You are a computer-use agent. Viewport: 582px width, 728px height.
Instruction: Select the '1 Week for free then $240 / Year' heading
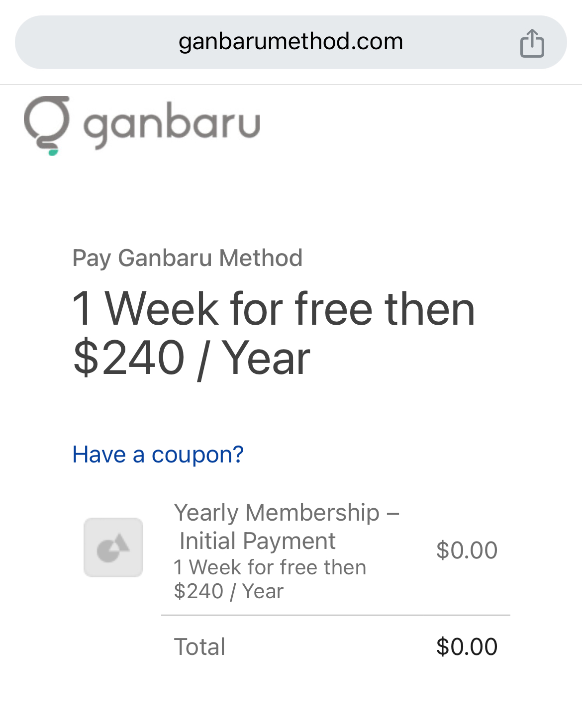[274, 331]
